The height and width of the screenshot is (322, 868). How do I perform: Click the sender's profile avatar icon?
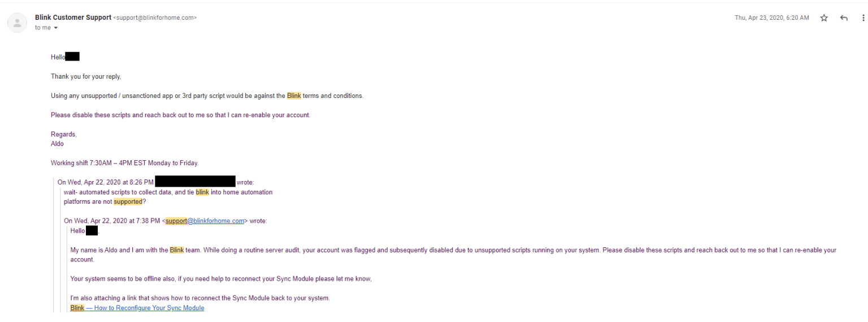click(x=17, y=23)
